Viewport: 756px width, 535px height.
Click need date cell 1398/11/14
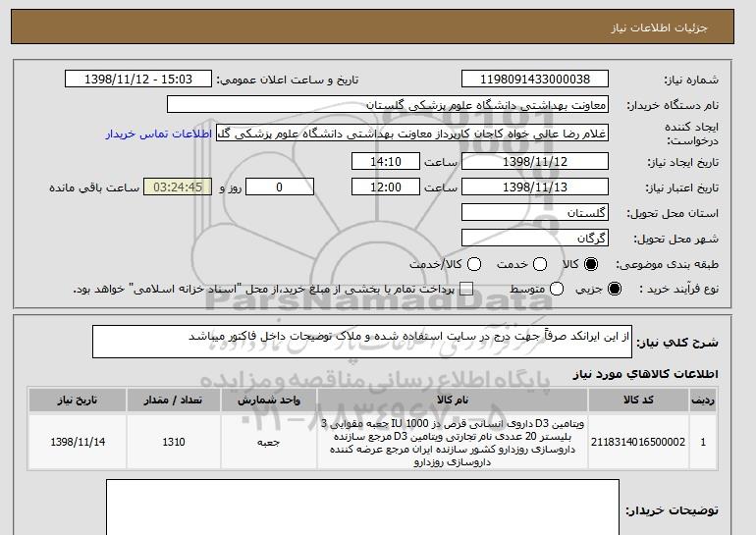coord(78,442)
